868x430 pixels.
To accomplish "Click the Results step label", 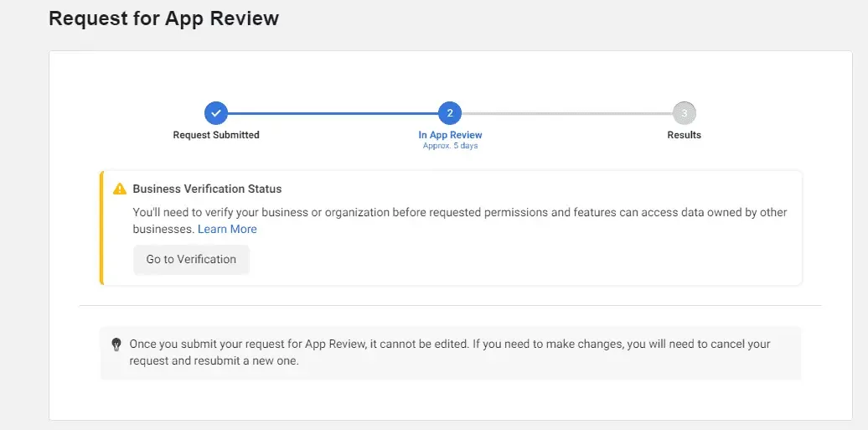I will tap(685, 135).
